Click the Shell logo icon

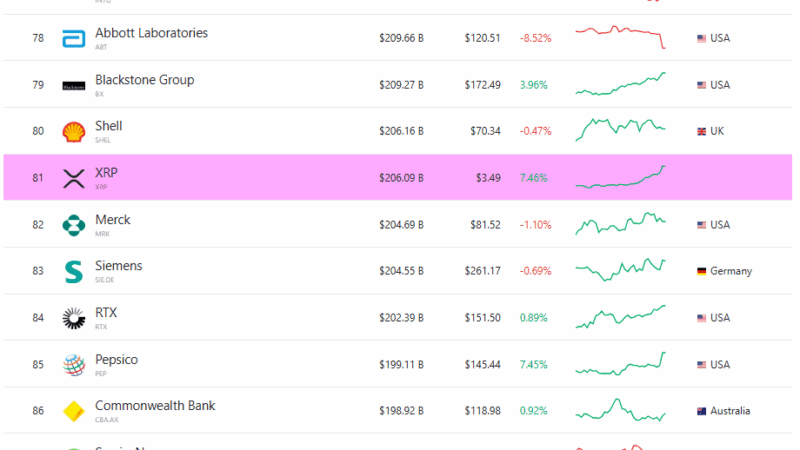coord(73,132)
